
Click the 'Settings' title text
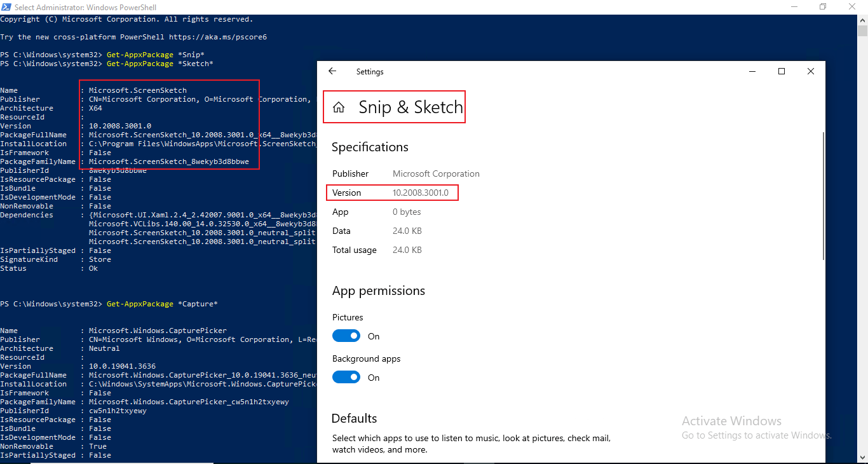click(370, 72)
